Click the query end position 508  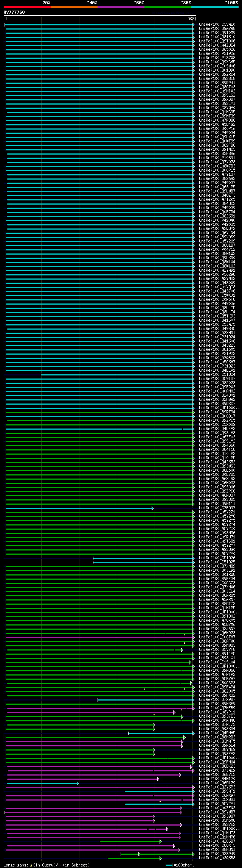click(191, 19)
